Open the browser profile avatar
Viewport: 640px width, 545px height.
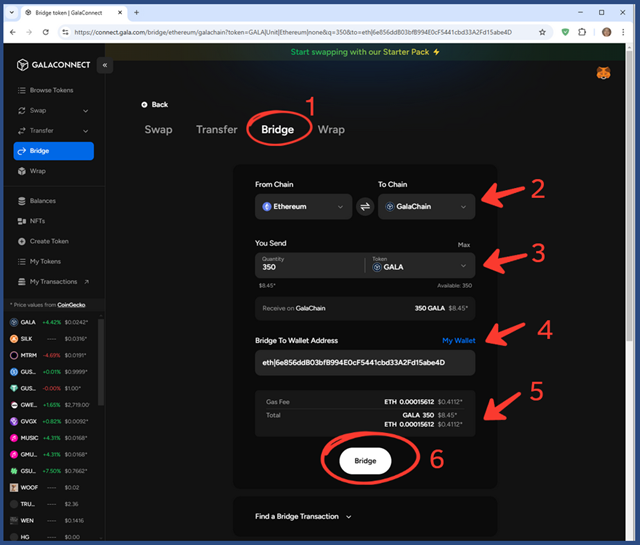(607, 32)
